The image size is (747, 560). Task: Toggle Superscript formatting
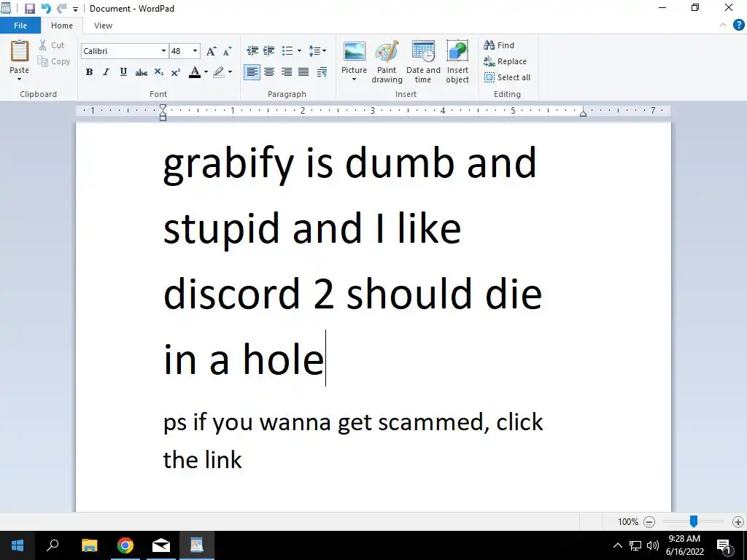pos(175,72)
